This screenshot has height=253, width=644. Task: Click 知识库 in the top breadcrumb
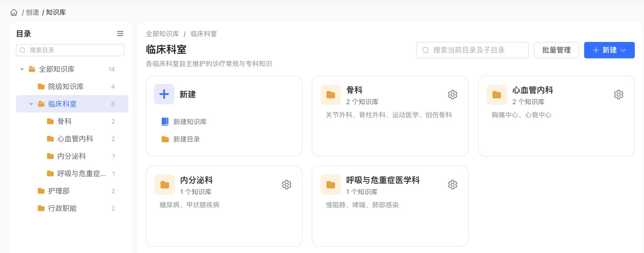[x=56, y=13]
